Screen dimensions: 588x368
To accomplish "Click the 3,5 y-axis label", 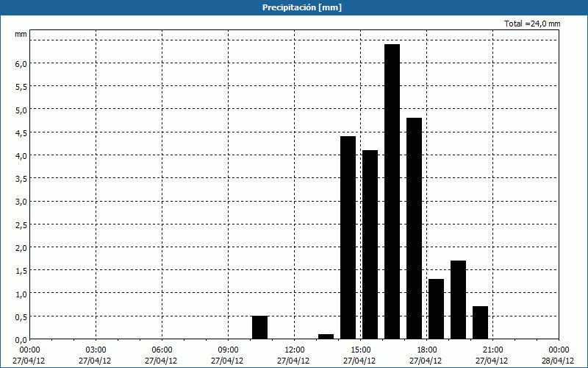I will click(x=21, y=178).
